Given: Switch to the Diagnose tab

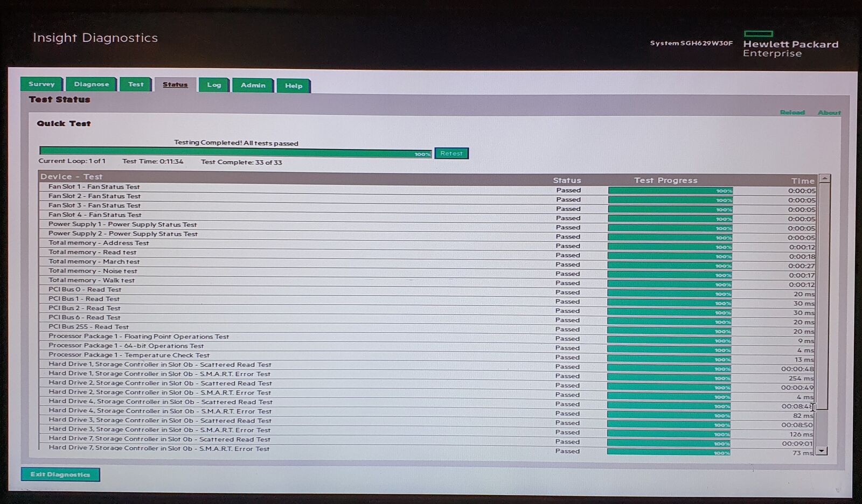Looking at the screenshot, I should [91, 85].
